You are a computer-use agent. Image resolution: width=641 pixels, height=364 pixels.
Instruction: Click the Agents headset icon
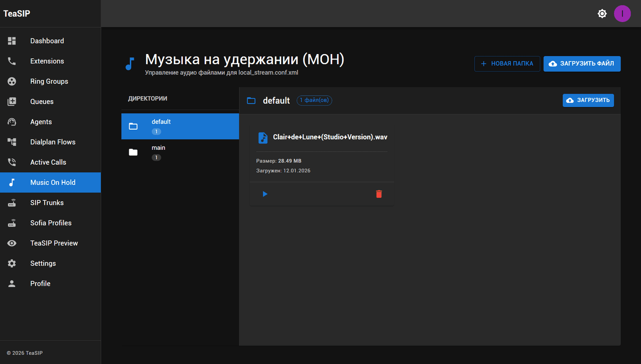[x=12, y=122]
